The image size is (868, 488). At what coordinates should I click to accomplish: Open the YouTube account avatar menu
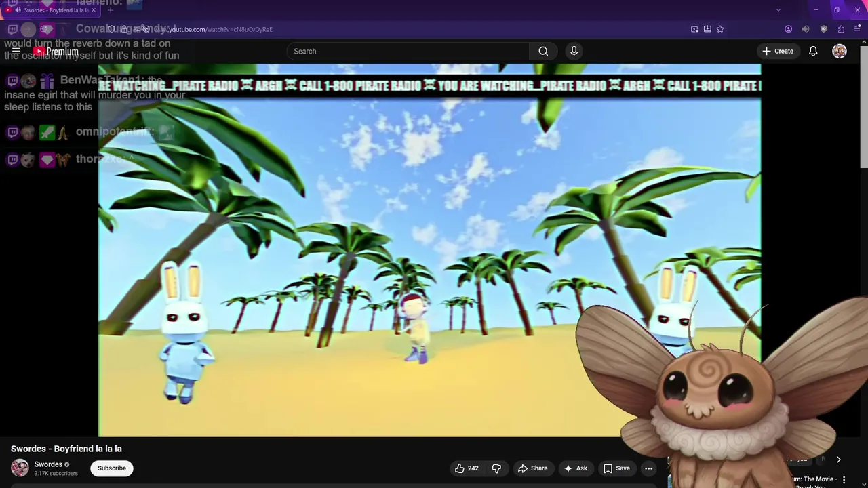coord(840,51)
